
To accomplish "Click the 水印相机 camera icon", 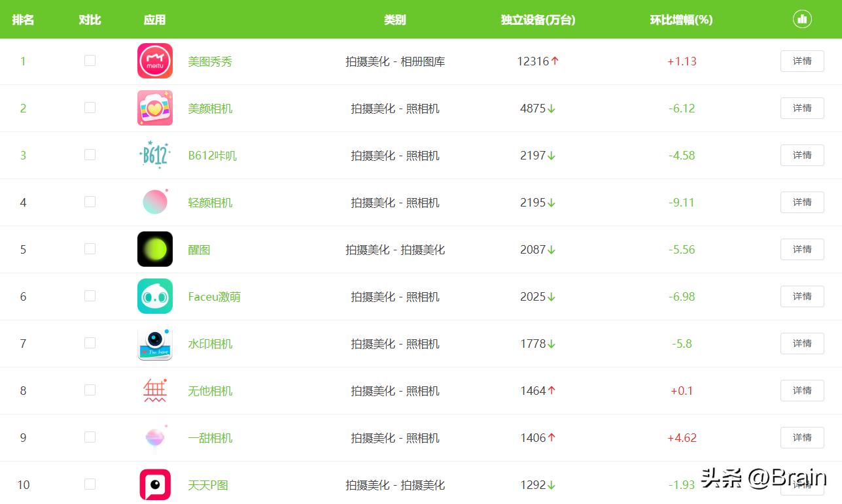I will coord(154,343).
